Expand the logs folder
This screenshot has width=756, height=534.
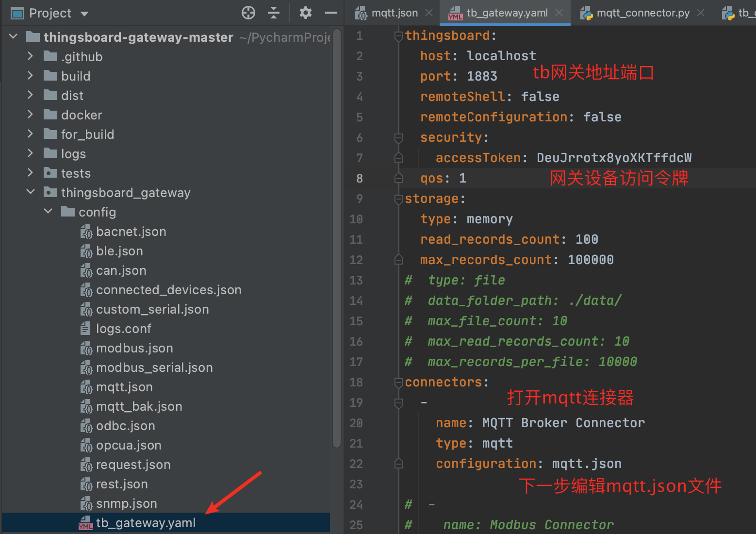coord(30,153)
